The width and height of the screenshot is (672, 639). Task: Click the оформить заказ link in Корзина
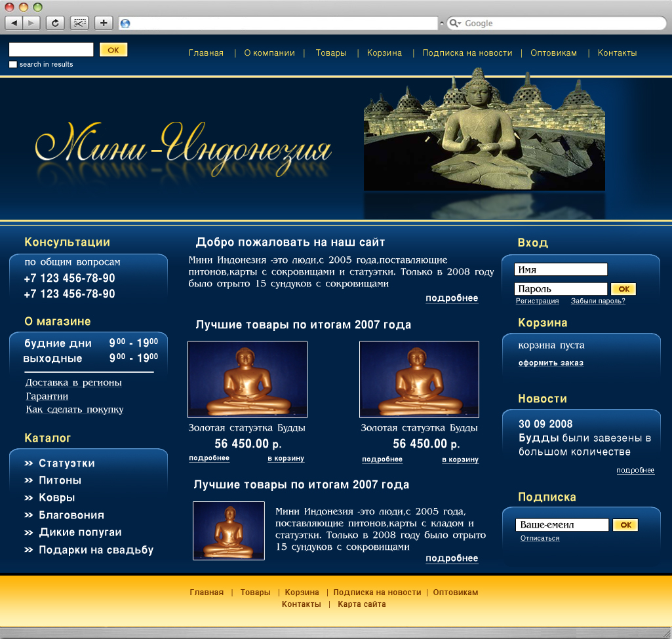(x=552, y=362)
